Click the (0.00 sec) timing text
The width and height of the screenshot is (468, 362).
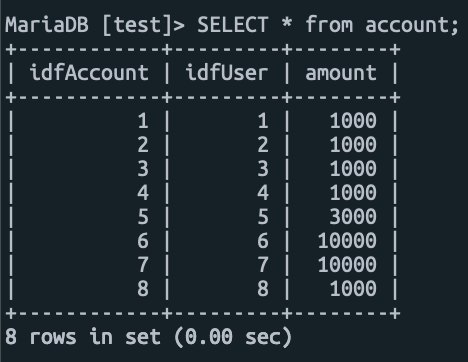coord(233,337)
